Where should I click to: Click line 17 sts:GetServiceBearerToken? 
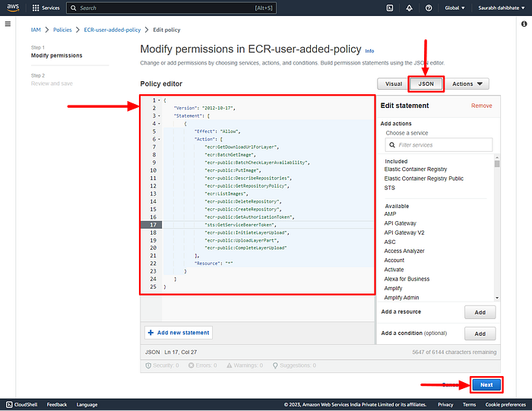241,225
